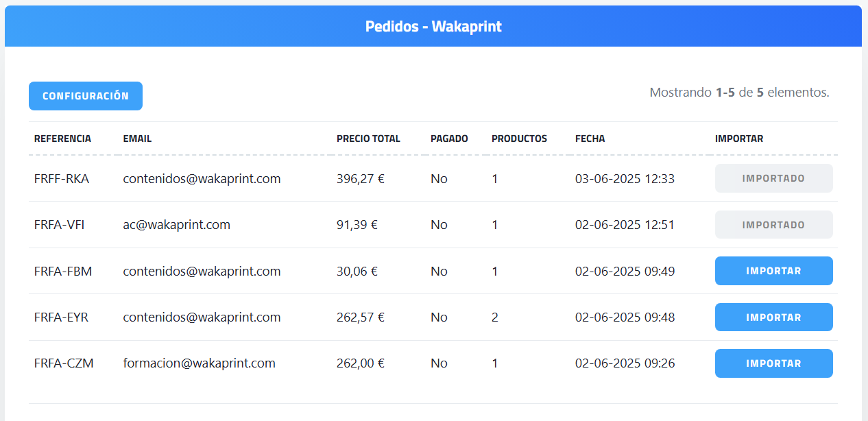Viewport: 868px width, 421px height.
Task: Click the Mostrando 1-5 de 5 summary
Action: pos(739,93)
